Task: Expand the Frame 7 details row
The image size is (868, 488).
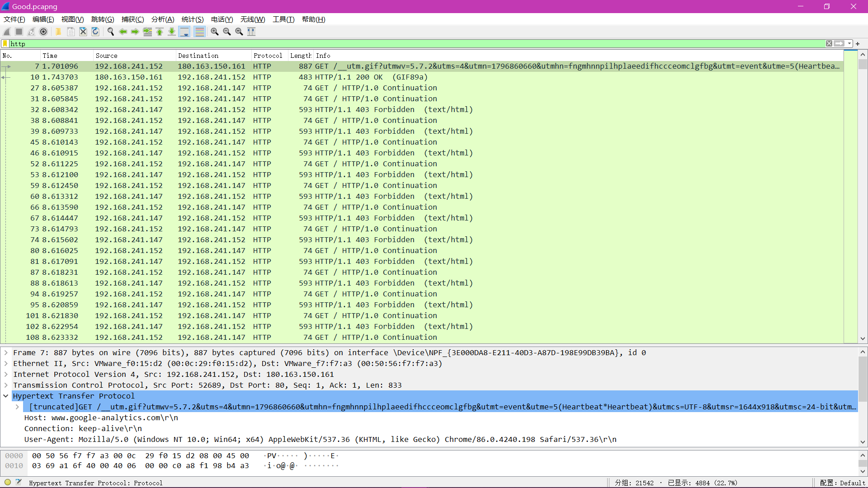Action: [6, 353]
